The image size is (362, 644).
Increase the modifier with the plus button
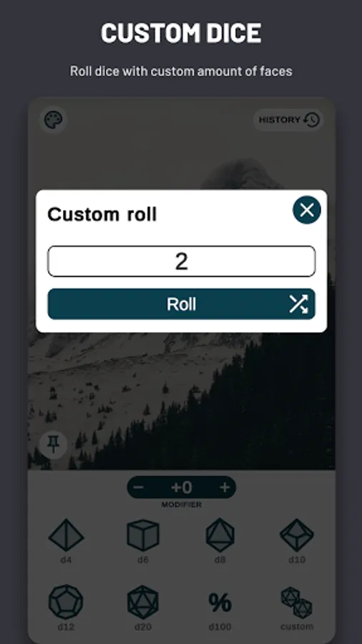point(225,487)
